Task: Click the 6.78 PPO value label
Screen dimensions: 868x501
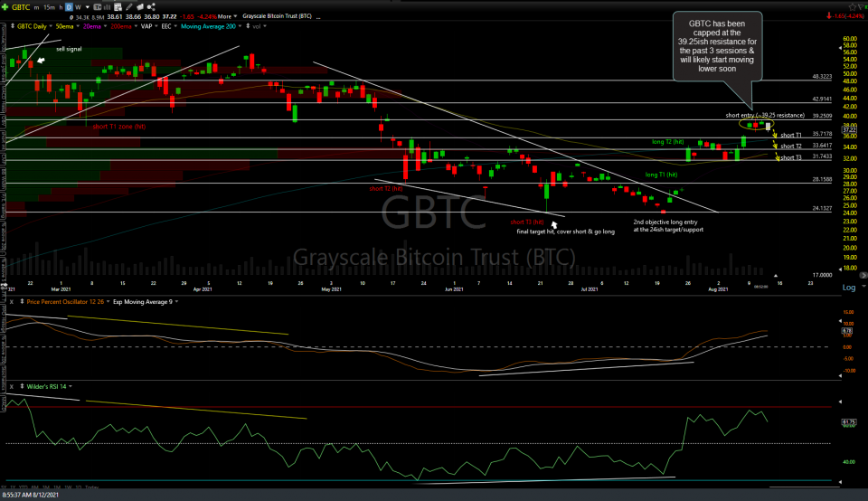Action: (x=847, y=331)
